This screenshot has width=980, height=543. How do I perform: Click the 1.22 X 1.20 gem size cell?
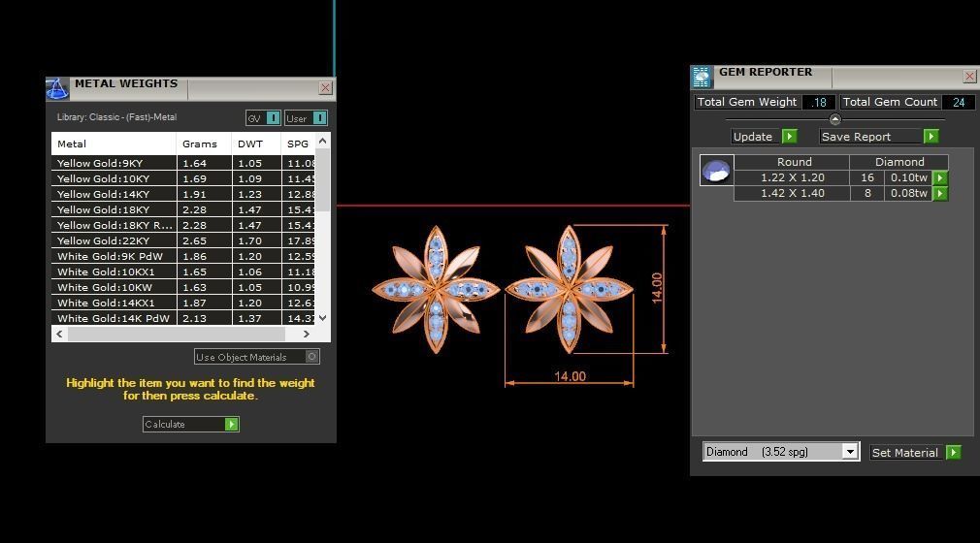[792, 177]
